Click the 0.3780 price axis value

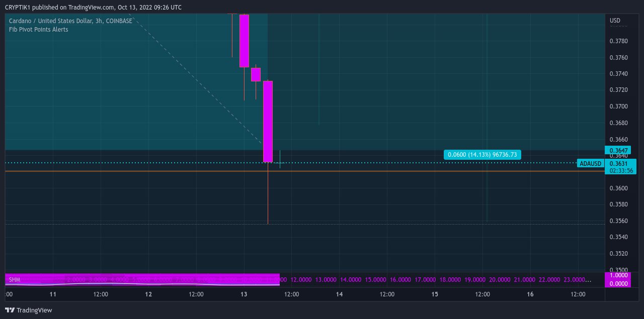pos(618,41)
